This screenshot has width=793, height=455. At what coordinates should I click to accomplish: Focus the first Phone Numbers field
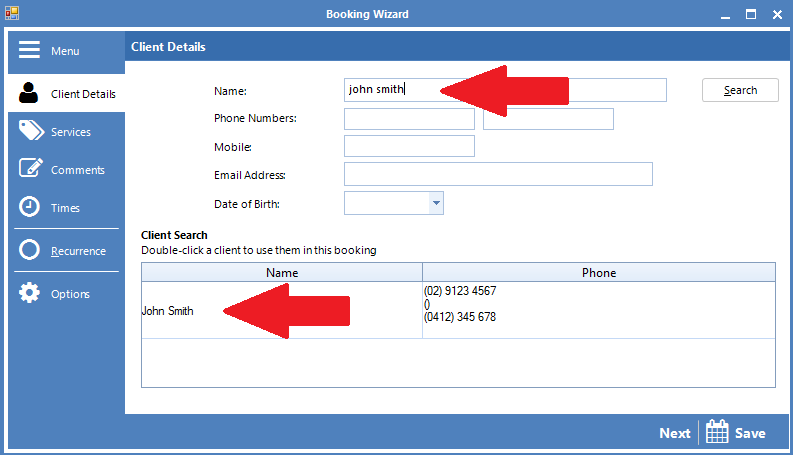click(409, 119)
